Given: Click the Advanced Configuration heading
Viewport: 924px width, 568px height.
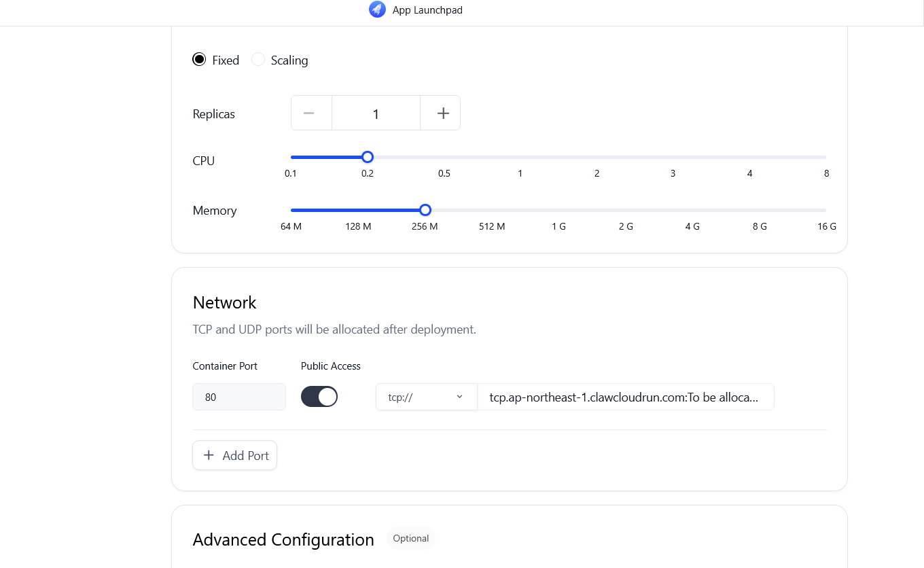Looking at the screenshot, I should pyautogui.click(x=283, y=539).
